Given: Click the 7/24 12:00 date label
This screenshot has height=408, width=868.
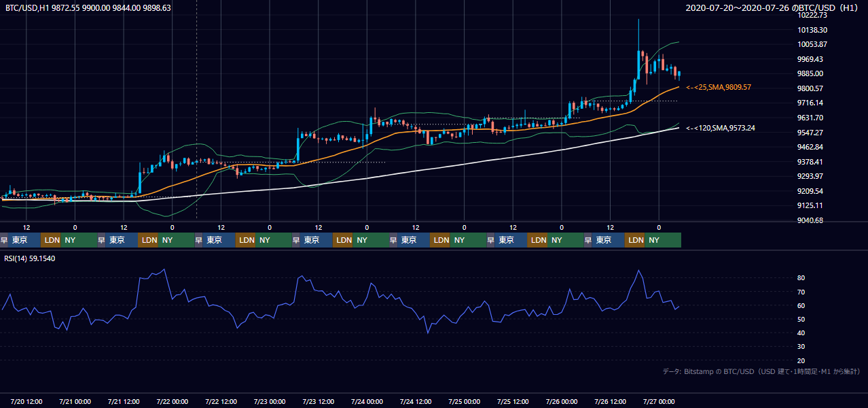Looking at the screenshot, I should coord(416,401).
